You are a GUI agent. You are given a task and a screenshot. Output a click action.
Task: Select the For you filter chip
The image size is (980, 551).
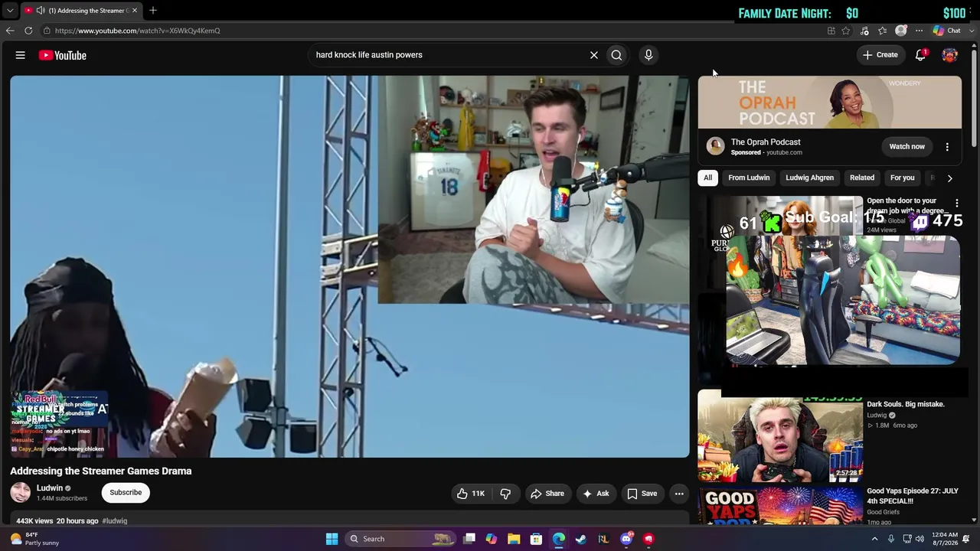click(x=903, y=178)
